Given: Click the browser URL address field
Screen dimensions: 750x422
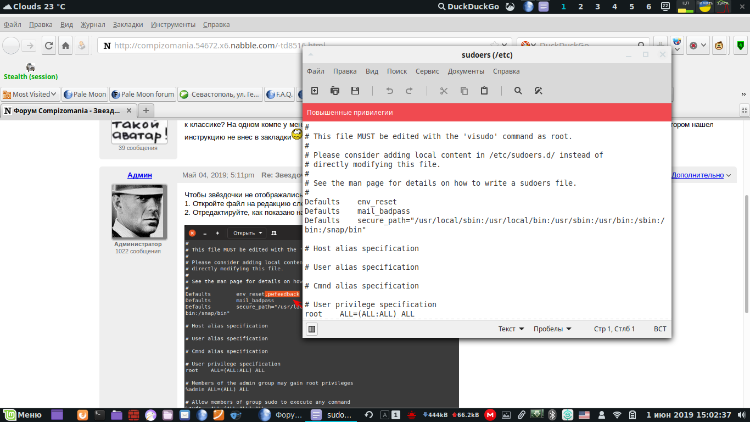Looking at the screenshot, I should tap(200, 45).
